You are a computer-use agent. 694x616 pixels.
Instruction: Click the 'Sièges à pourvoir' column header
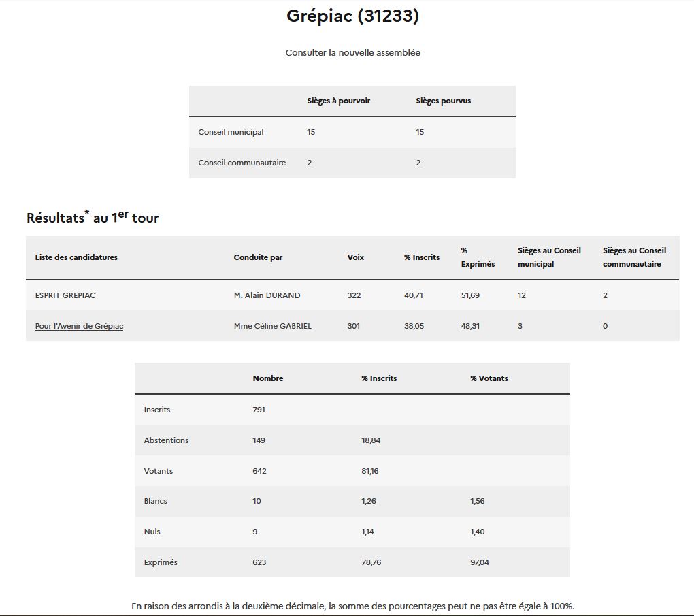pos(338,101)
